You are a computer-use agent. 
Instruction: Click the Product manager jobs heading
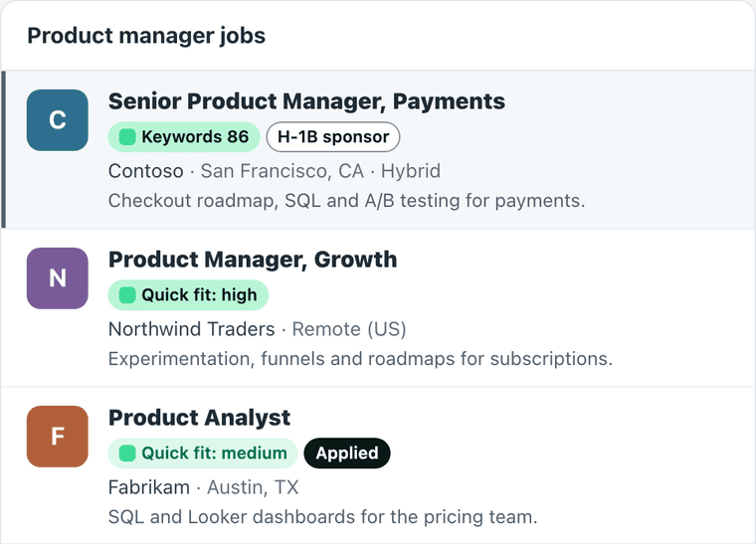click(x=146, y=36)
